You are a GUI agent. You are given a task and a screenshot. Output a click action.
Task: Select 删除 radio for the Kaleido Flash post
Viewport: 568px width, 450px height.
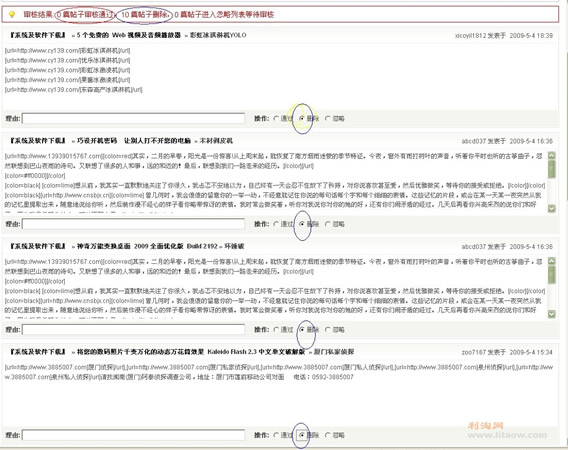302,435
